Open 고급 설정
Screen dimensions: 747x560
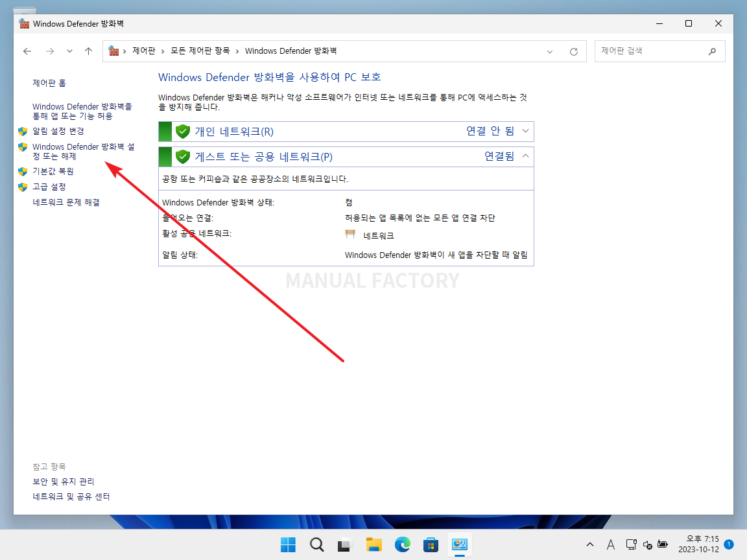click(x=49, y=187)
